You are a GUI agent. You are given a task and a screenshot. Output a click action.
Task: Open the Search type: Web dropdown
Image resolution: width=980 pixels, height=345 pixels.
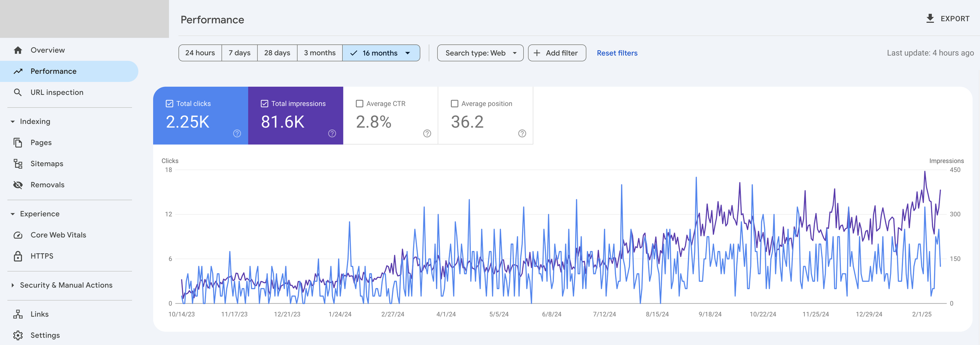480,53
